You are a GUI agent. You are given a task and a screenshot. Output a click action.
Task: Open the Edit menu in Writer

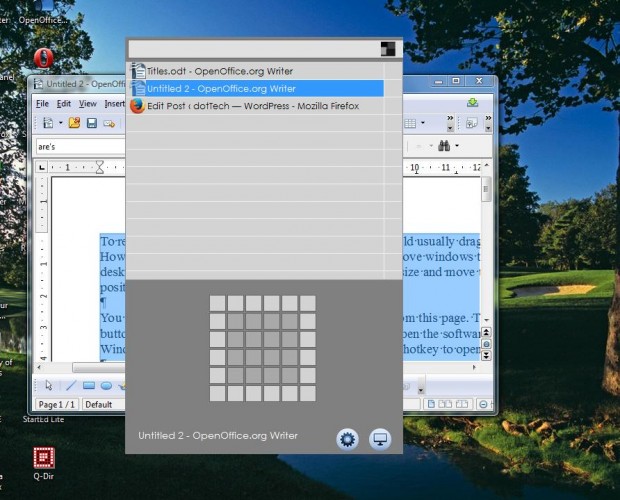point(64,103)
